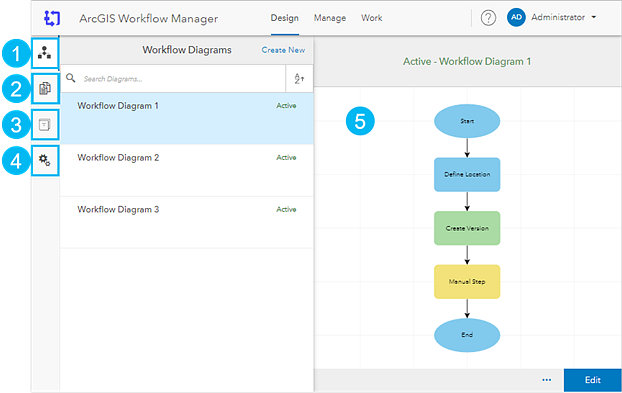
Task: Open the Job Templates sidebar icon
Action: pos(44,88)
